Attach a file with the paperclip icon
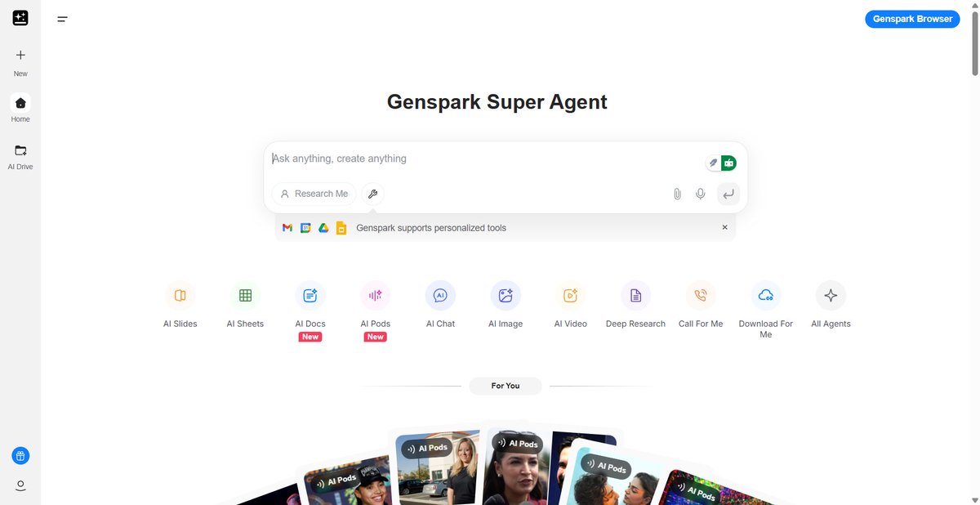The height and width of the screenshot is (505, 980). [x=677, y=194]
